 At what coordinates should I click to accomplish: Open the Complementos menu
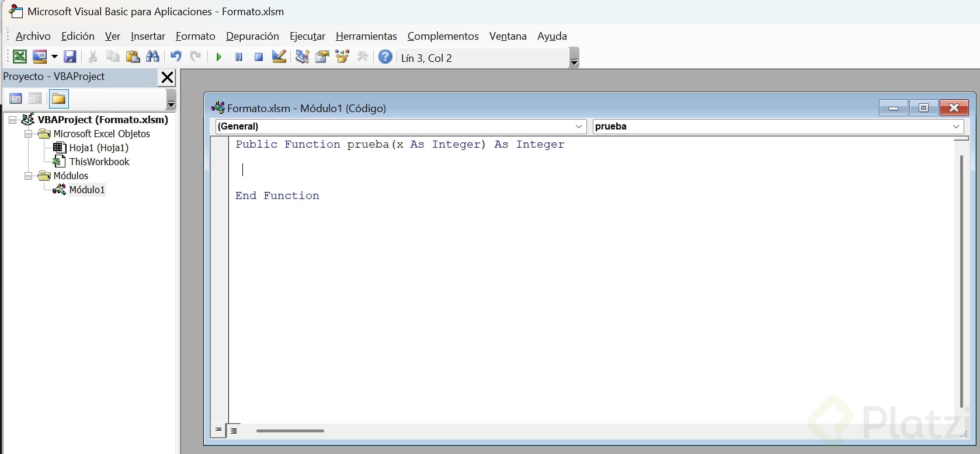pyautogui.click(x=443, y=36)
